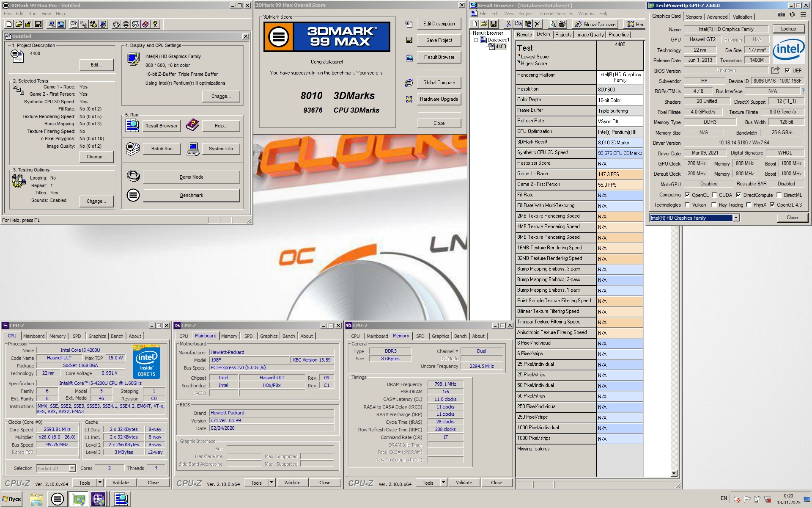Click Demo Mode ring icon in 3DMark toolbar

[116, 25]
